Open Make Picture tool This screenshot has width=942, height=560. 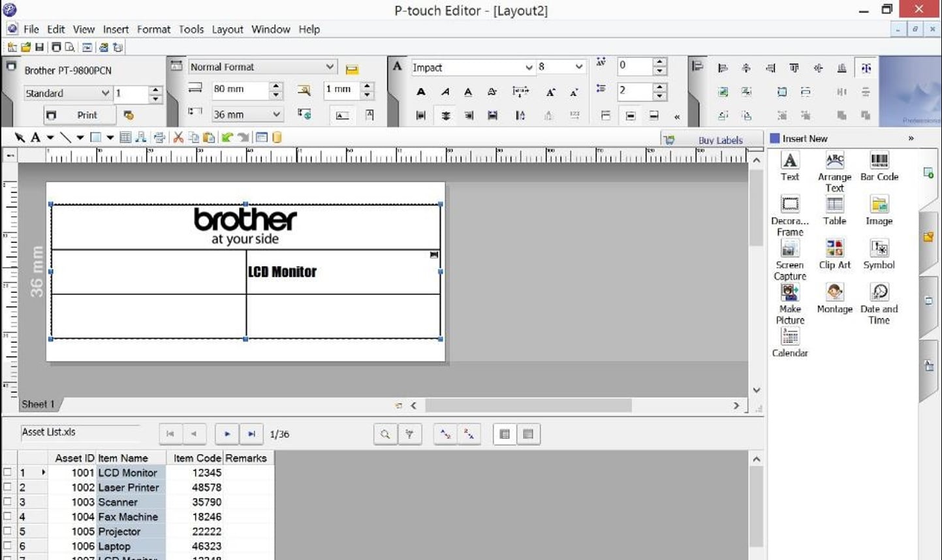(790, 303)
